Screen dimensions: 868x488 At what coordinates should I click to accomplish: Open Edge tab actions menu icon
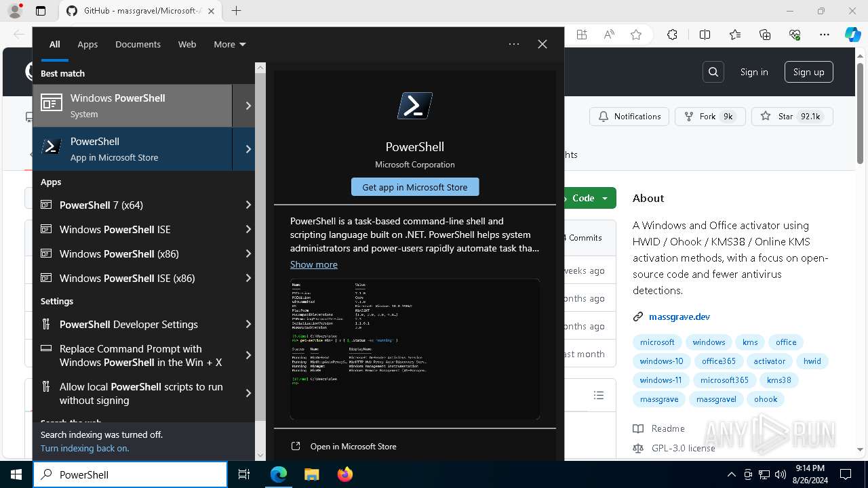[x=41, y=11]
